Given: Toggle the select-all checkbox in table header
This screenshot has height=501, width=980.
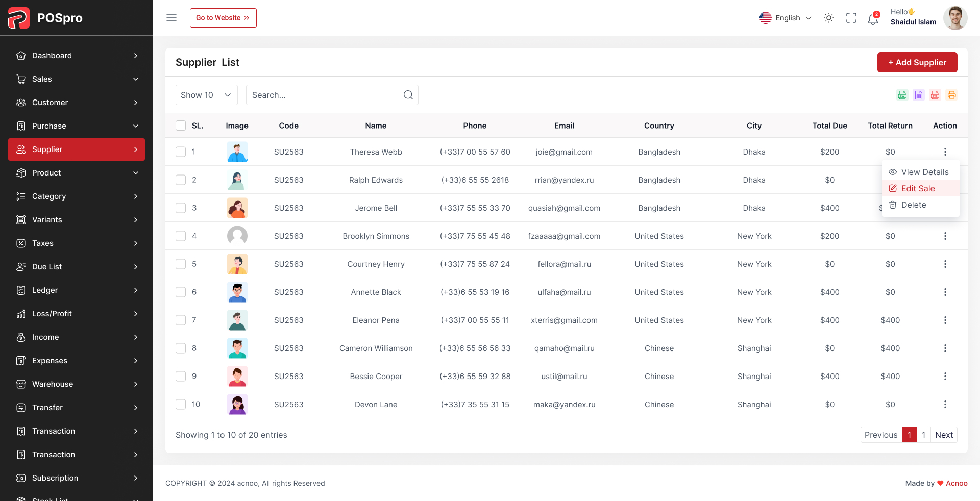Looking at the screenshot, I should pyautogui.click(x=181, y=126).
